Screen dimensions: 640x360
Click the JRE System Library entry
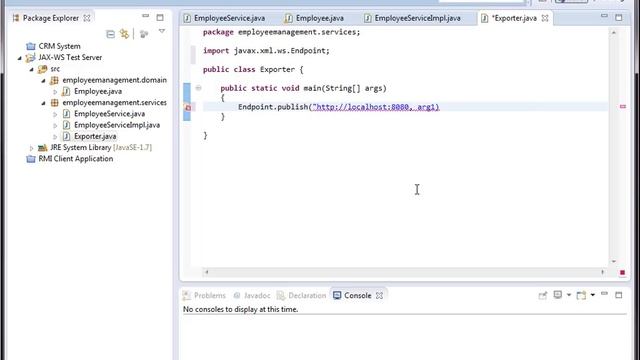pyautogui.click(x=100, y=147)
